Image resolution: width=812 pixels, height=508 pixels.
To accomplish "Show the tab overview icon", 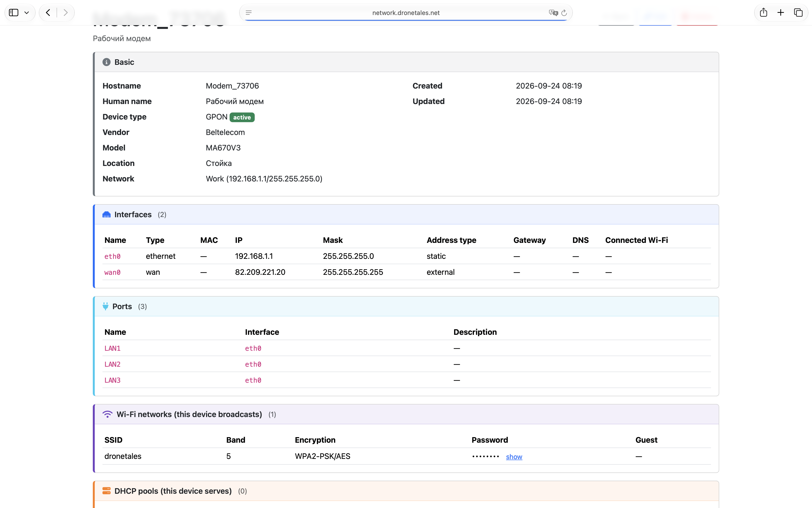I will coord(798,13).
